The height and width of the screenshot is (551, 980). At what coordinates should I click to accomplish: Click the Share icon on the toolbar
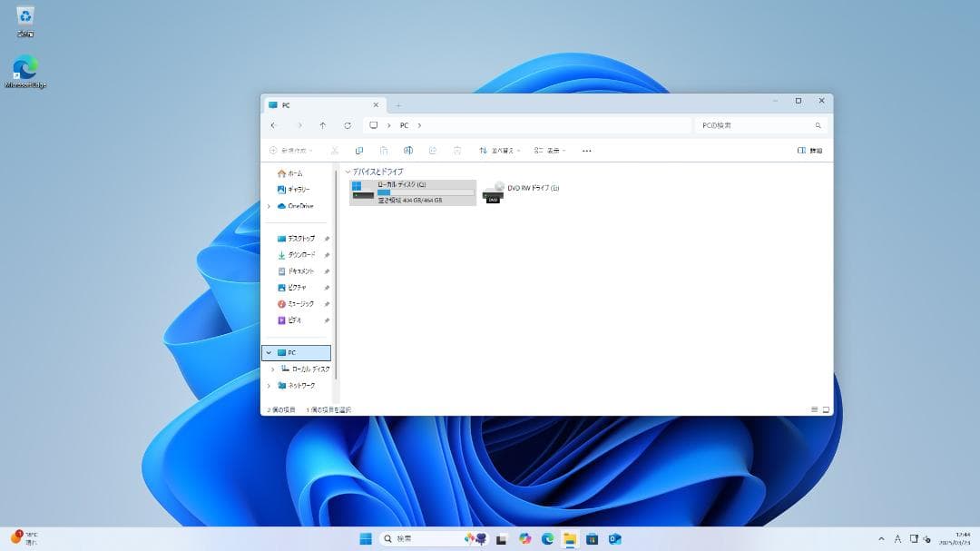coord(434,150)
